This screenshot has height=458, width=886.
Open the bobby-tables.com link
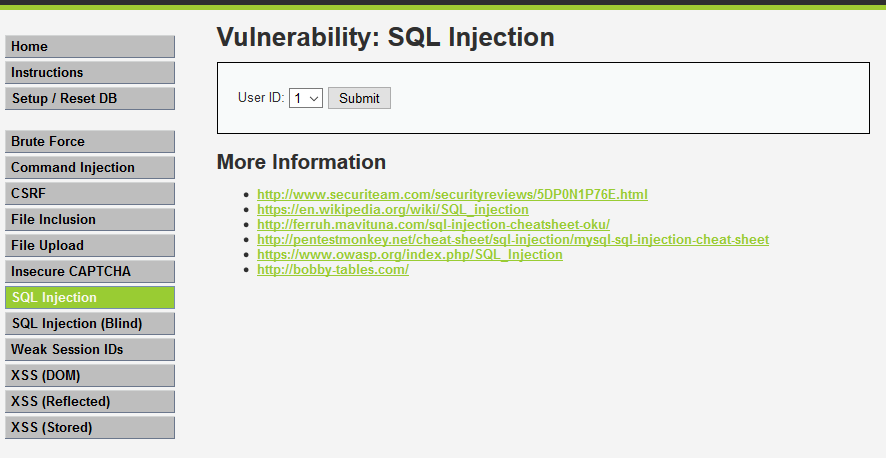[x=332, y=270]
